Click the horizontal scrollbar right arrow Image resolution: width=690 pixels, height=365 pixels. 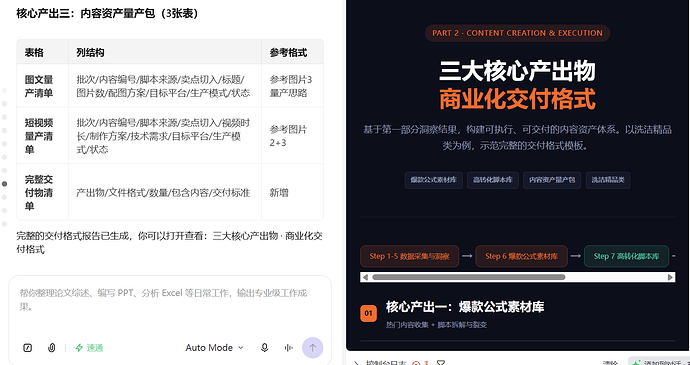[670, 277]
